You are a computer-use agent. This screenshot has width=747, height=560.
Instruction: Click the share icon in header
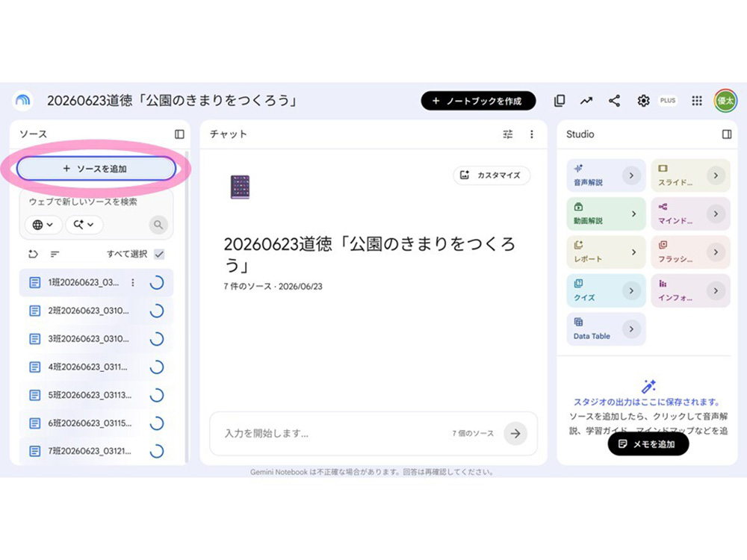click(615, 101)
